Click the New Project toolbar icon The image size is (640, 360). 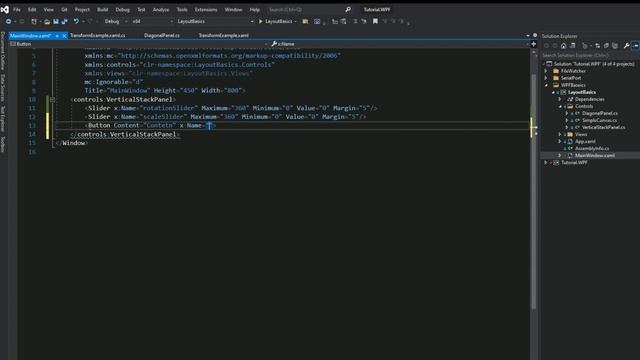pos(34,21)
